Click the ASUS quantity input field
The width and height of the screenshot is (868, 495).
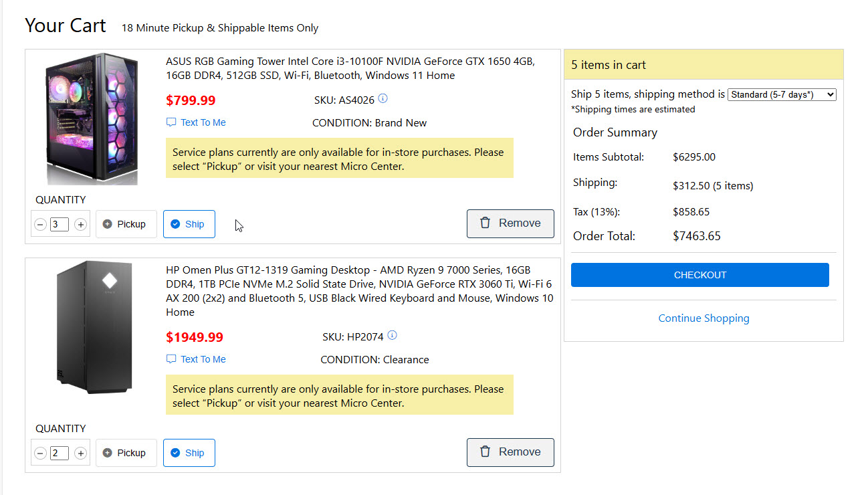(x=60, y=225)
